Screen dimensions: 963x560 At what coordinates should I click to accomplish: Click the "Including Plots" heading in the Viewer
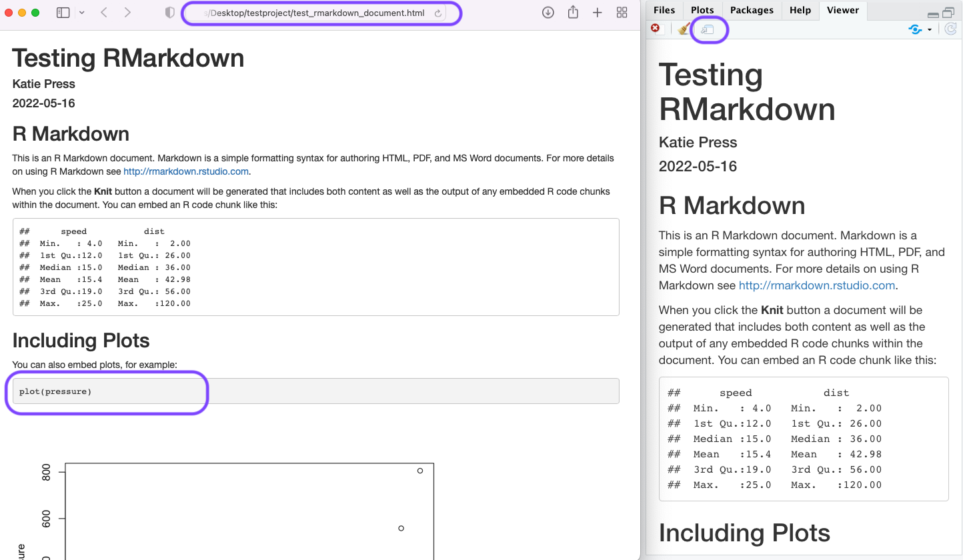coord(745,533)
